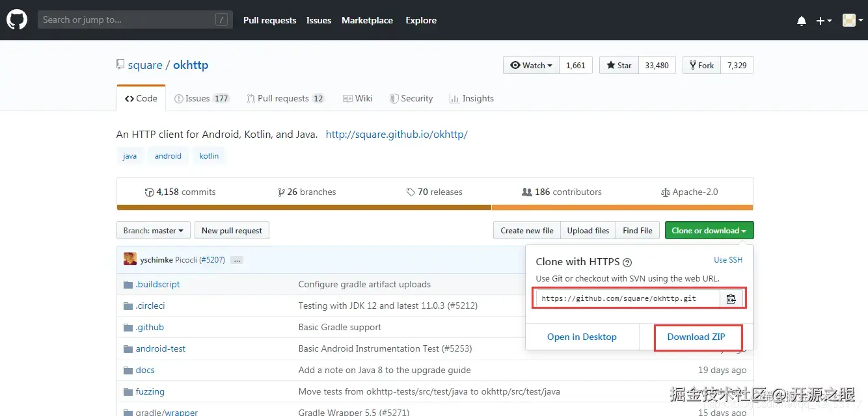Screen dimensions: 868x416
Task: Switch to the Issues tab
Action: pyautogui.click(x=202, y=98)
